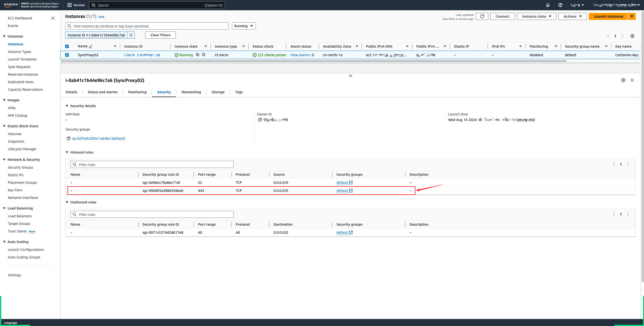This screenshot has height=326, width=644.
Task: Open default group link for port 22 rule
Action: coord(344,183)
